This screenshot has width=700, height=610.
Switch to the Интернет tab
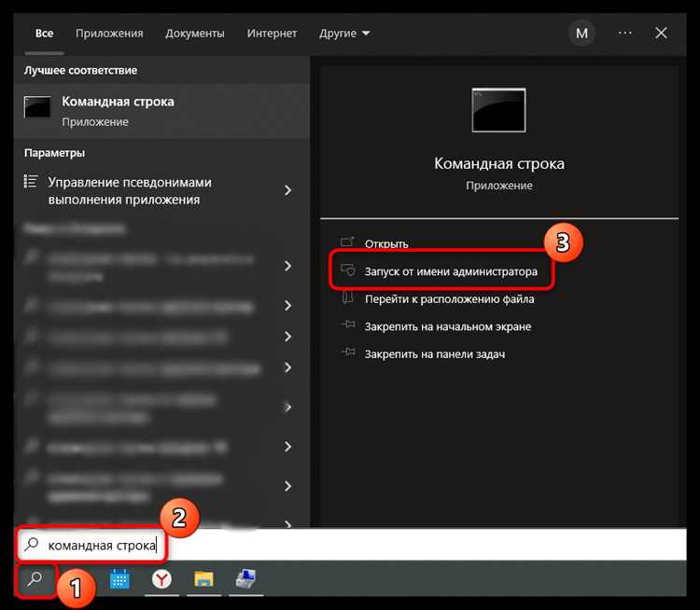pos(272,34)
